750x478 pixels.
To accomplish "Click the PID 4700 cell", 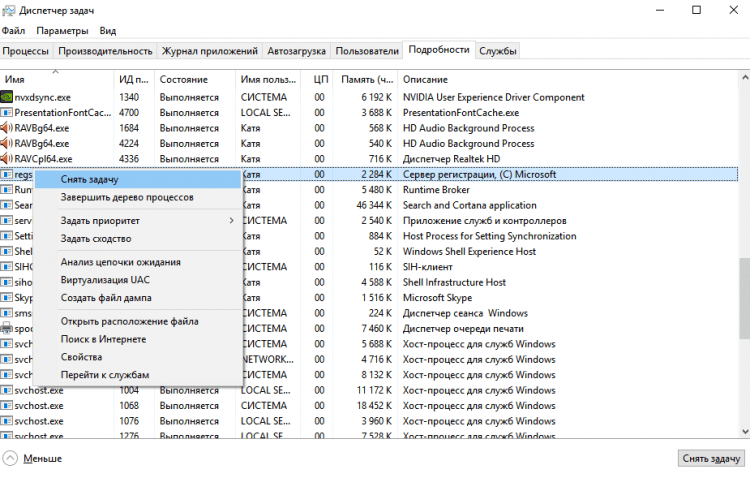I will pos(129,112).
